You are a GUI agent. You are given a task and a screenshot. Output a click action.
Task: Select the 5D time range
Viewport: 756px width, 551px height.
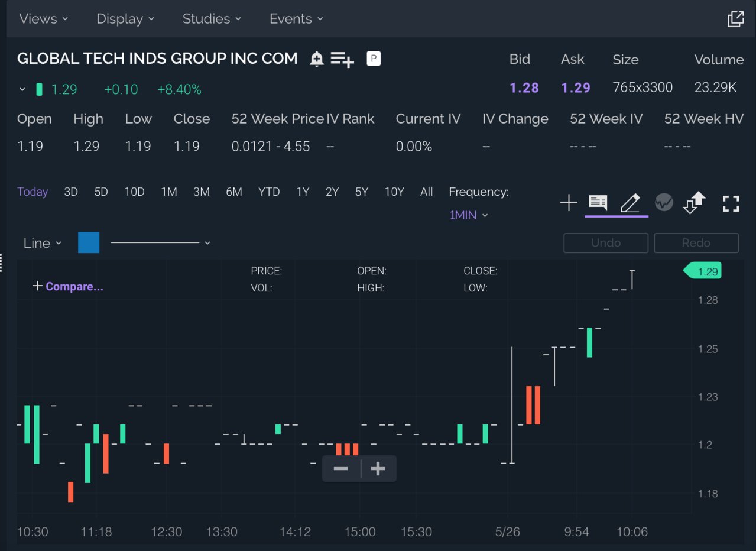101,192
